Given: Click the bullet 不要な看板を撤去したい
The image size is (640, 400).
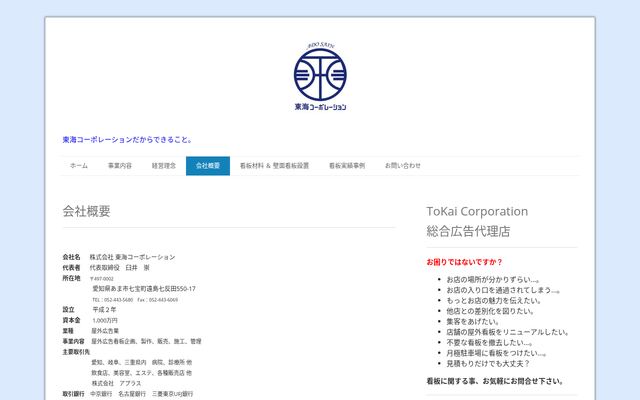Looking at the screenshot, I should 489,342.
